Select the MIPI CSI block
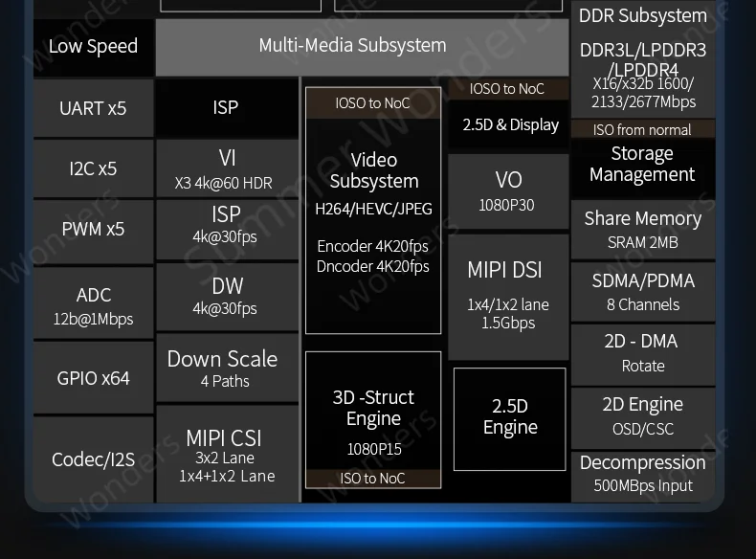The image size is (756, 559). [x=227, y=454]
